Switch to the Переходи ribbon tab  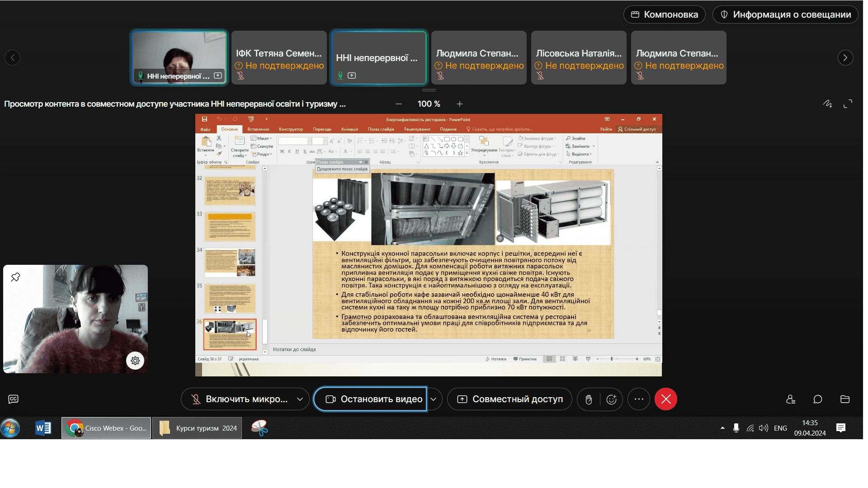[x=322, y=129]
